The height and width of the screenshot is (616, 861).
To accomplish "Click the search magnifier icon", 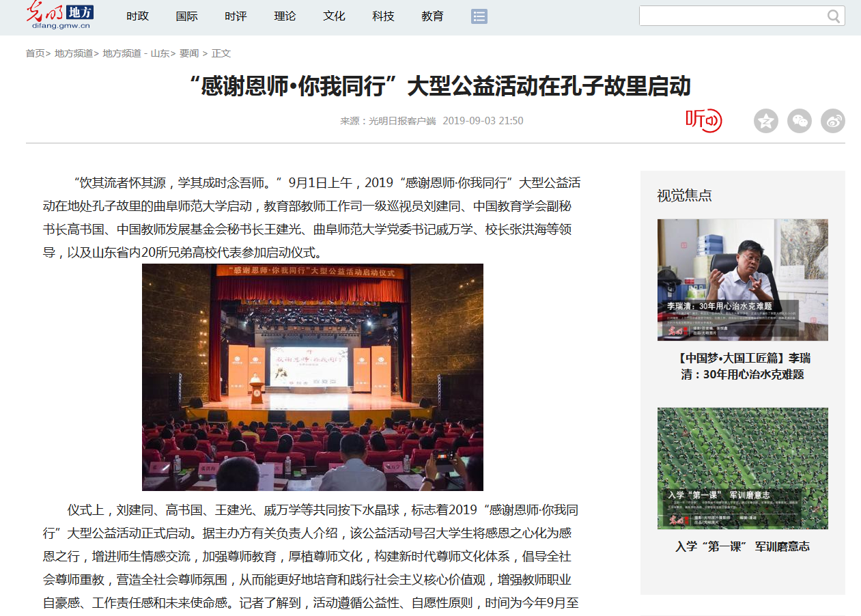I will click(834, 16).
